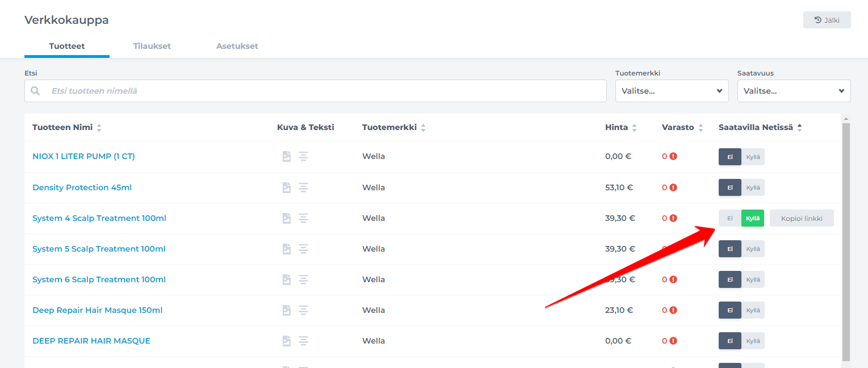Viewport: 868px width, 368px height.
Task: Open the text description icon for System 5 Scalp Treatment
Action: coord(304,249)
